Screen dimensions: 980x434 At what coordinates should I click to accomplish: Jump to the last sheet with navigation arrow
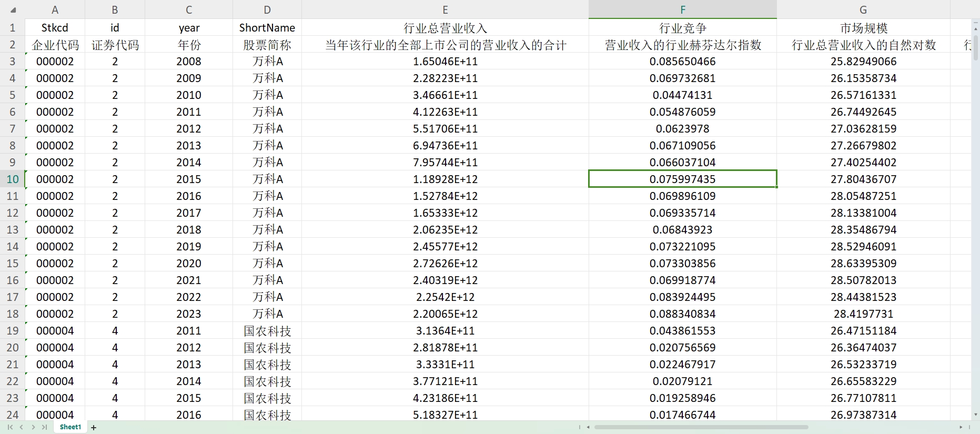click(x=45, y=427)
